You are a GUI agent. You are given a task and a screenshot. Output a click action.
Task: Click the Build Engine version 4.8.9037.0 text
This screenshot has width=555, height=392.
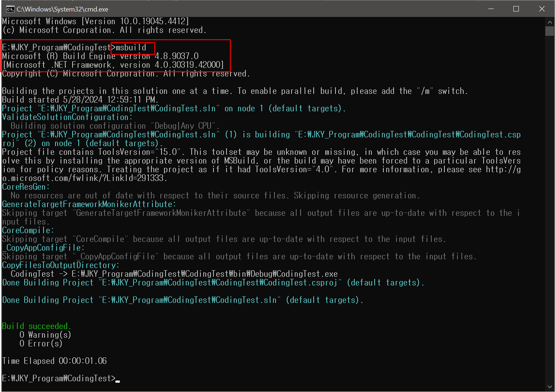[131, 56]
